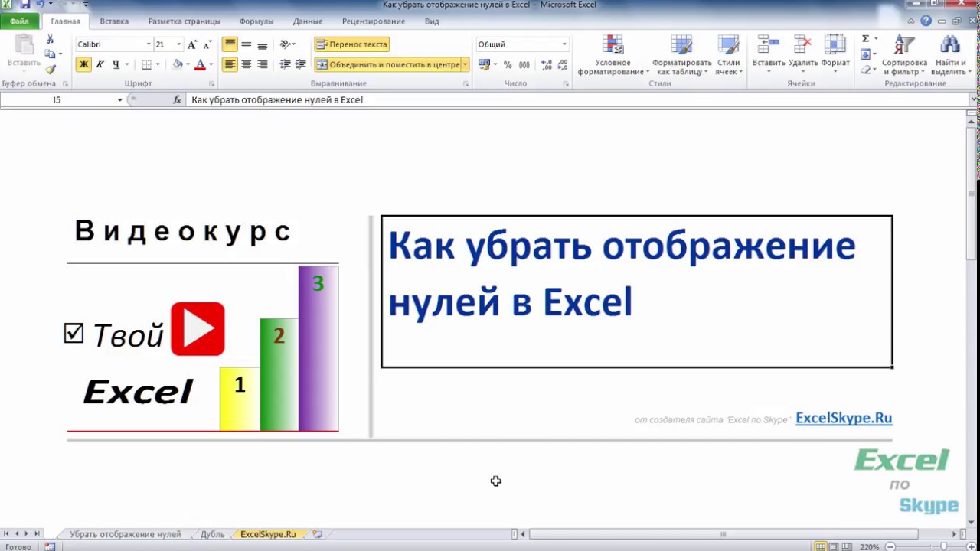The height and width of the screenshot is (551, 980).
Task: Toggle middle vertical alignment
Action: 246,44
